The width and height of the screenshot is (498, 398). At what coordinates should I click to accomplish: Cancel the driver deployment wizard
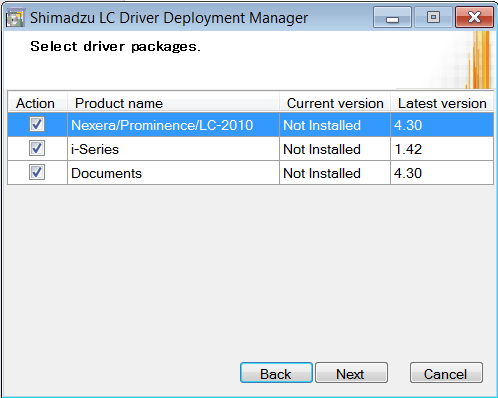446,373
